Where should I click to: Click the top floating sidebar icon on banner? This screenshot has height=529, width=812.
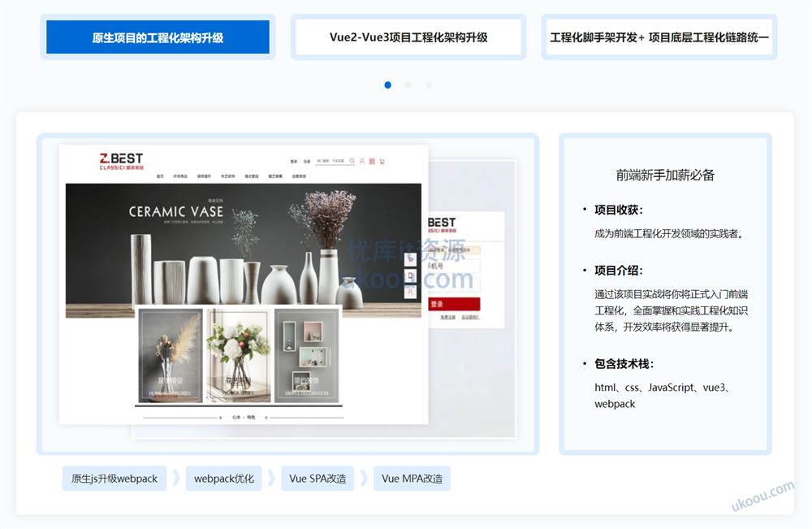[x=410, y=258]
